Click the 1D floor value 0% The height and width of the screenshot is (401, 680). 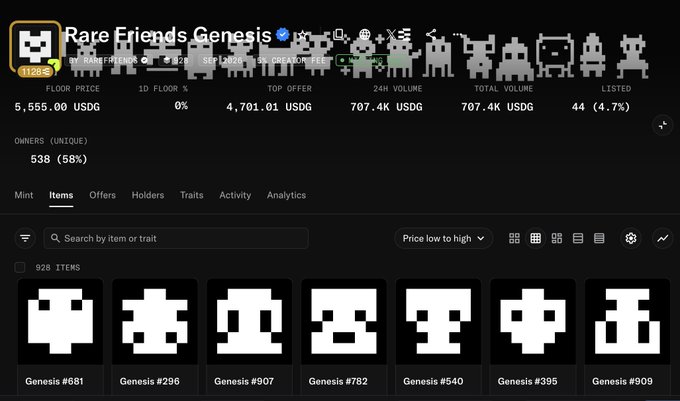pos(181,106)
